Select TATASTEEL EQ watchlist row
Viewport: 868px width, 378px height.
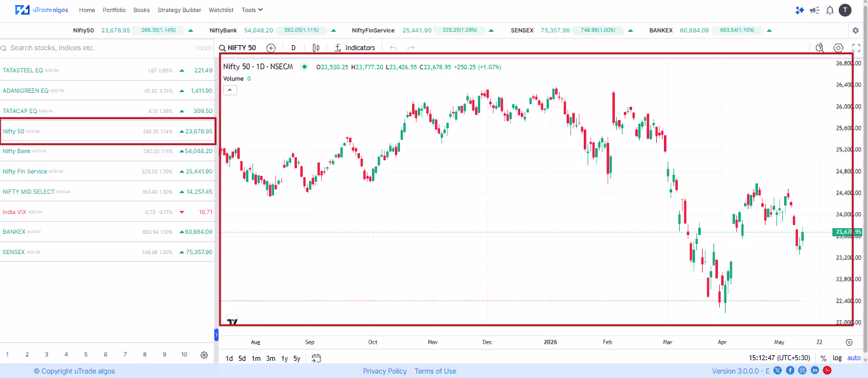[x=107, y=70]
